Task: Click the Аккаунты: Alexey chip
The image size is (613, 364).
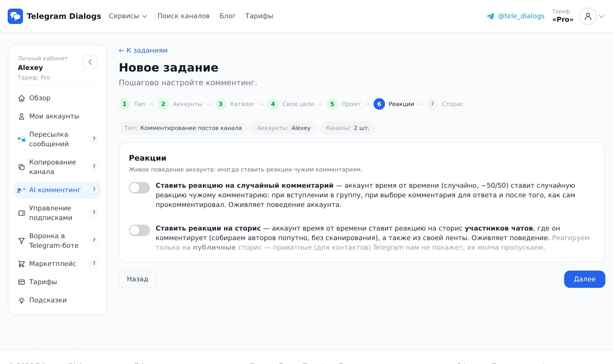Action: pos(284,128)
